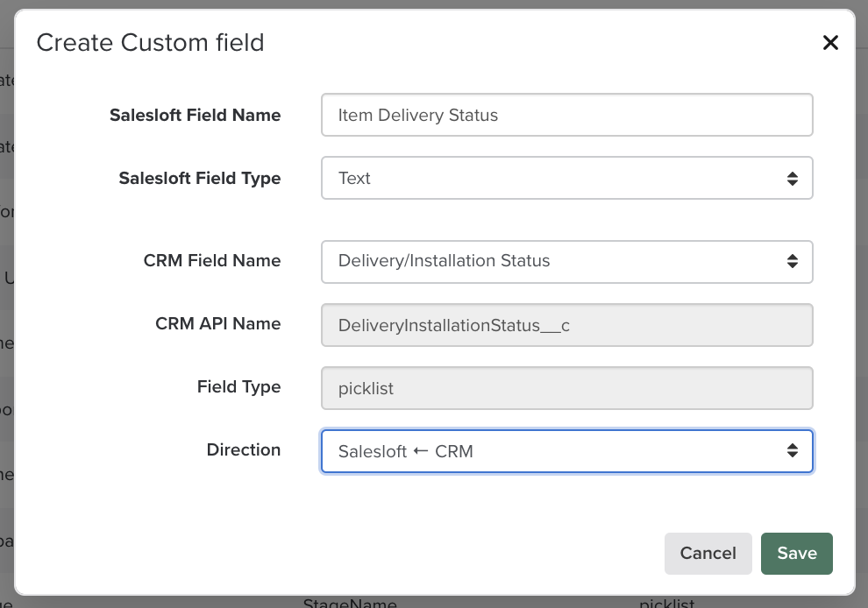Viewport: 868px width, 608px height.
Task: Select the CRM Field Name label
Action: click(x=211, y=260)
